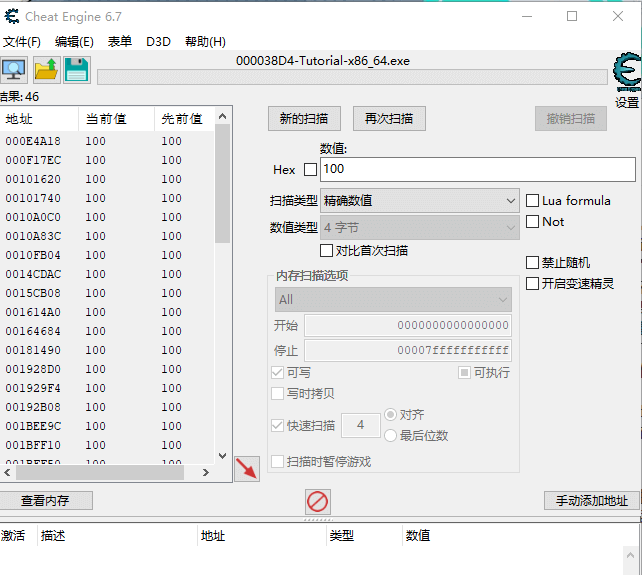Enable the Lua formula checkbox
This screenshot has width=642, height=575.
(532, 201)
